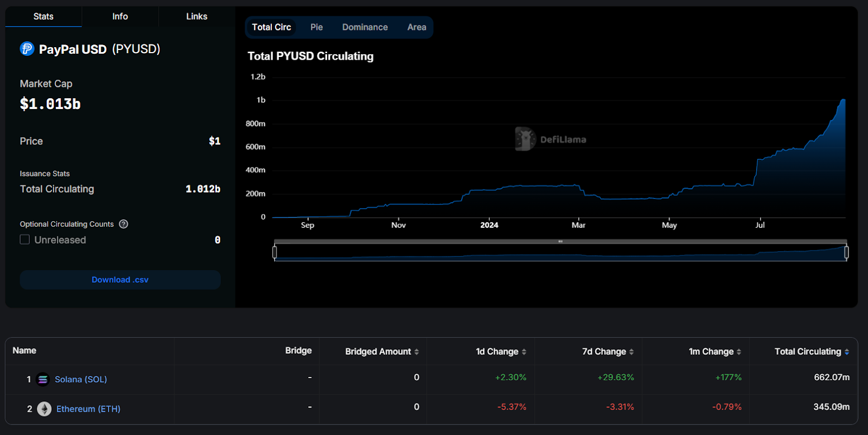
Task: Download the .csv data file
Action: click(120, 280)
